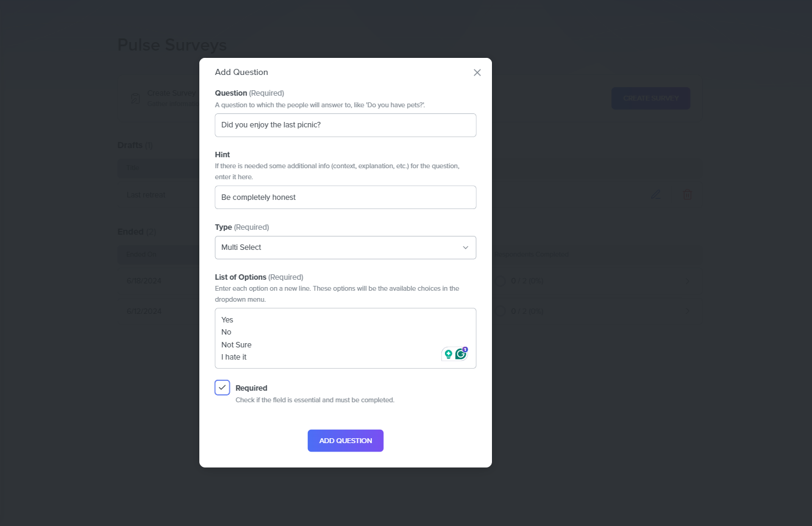The image size is (812, 526).
Task: Click into the Hint text field
Action: 346,197
